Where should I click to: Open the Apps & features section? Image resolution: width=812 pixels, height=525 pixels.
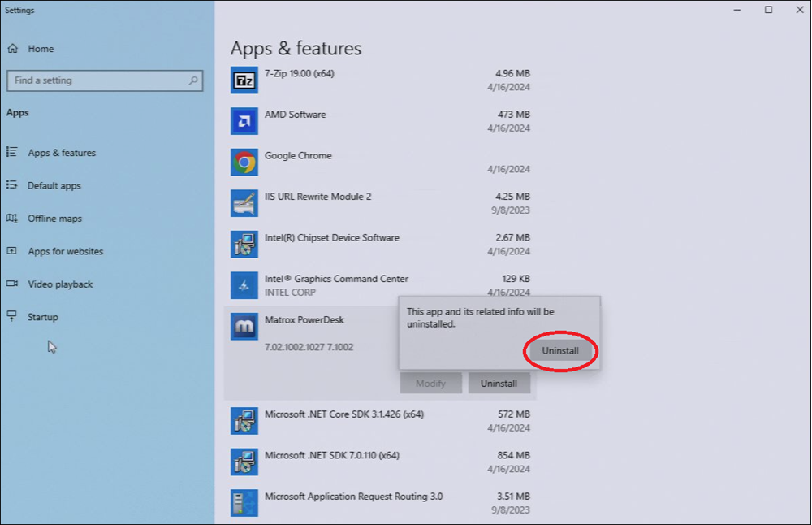pos(62,153)
